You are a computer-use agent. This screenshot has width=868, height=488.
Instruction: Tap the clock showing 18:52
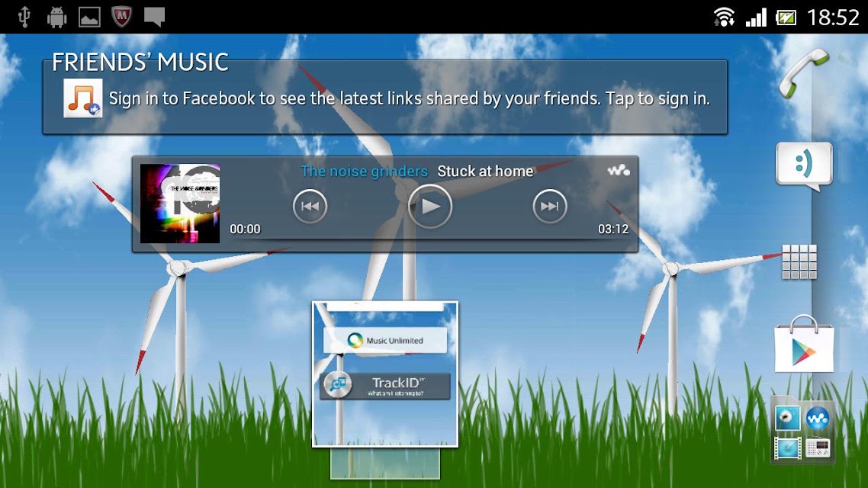point(833,18)
